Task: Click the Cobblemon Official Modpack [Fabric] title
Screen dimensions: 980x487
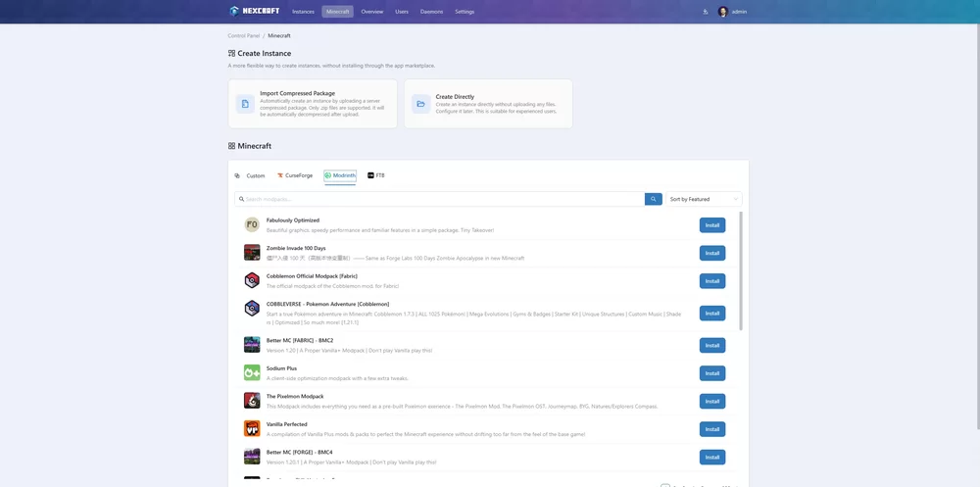Action: click(x=312, y=275)
